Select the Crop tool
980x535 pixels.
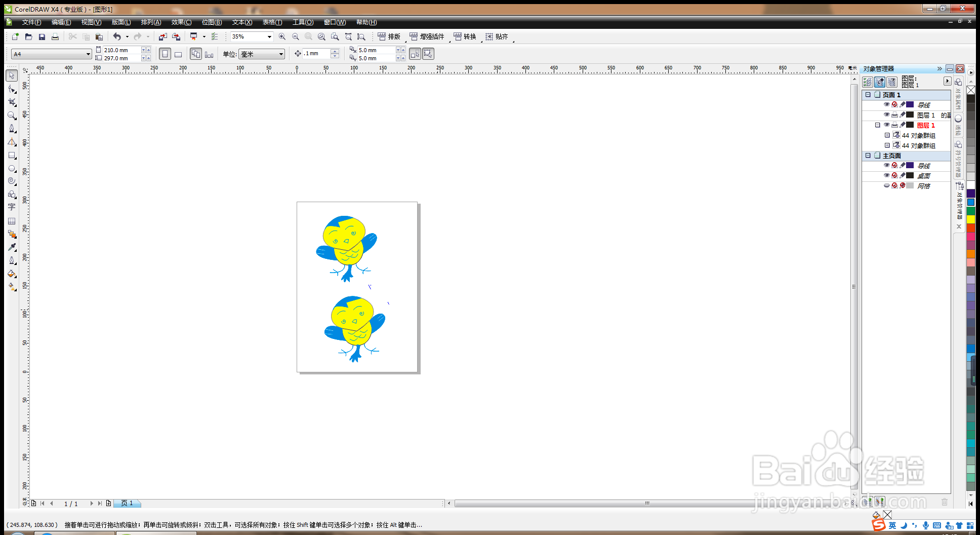click(x=12, y=102)
